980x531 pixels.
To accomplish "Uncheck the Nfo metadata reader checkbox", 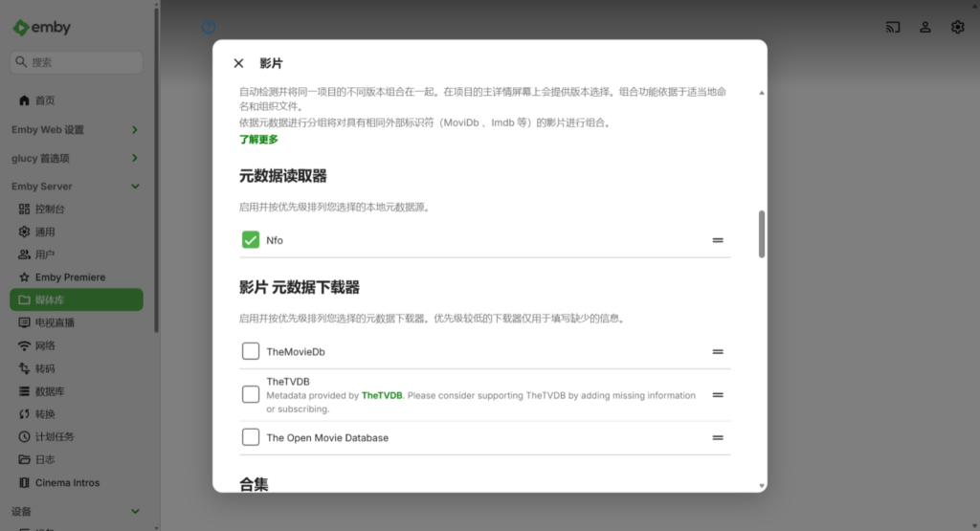I will click(x=251, y=240).
